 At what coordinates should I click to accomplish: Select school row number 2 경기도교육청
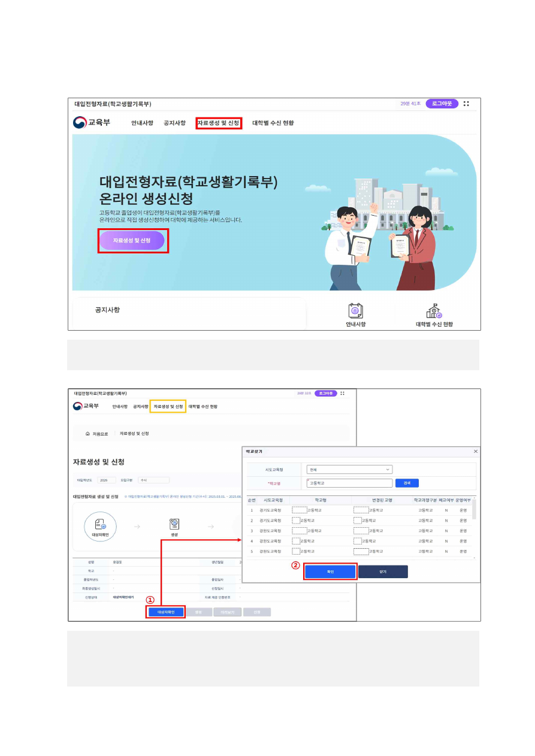tap(359, 521)
